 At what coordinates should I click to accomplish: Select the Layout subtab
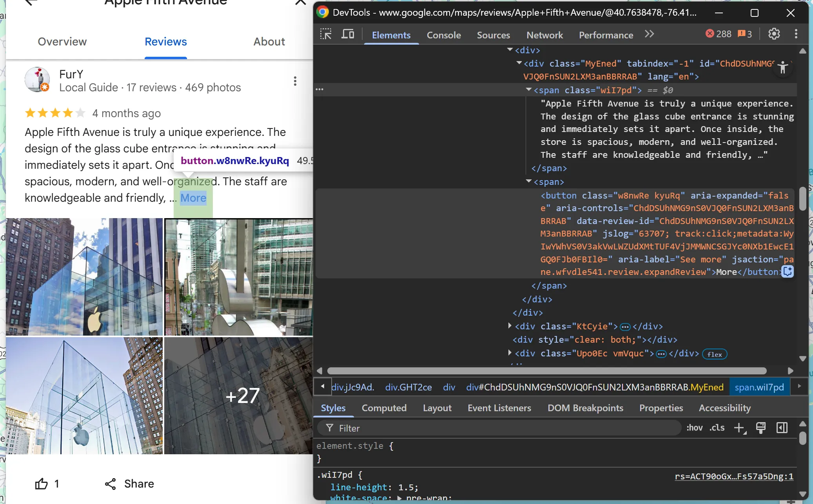pyautogui.click(x=437, y=408)
